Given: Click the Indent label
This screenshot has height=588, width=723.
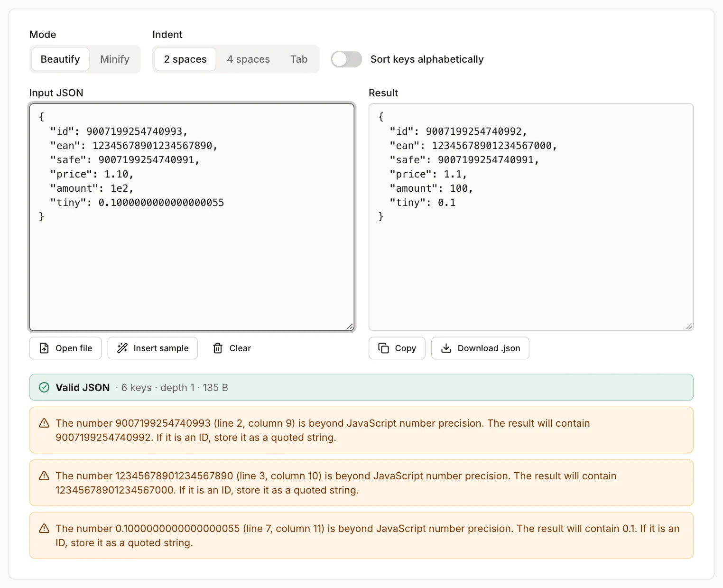Looking at the screenshot, I should pos(167,35).
